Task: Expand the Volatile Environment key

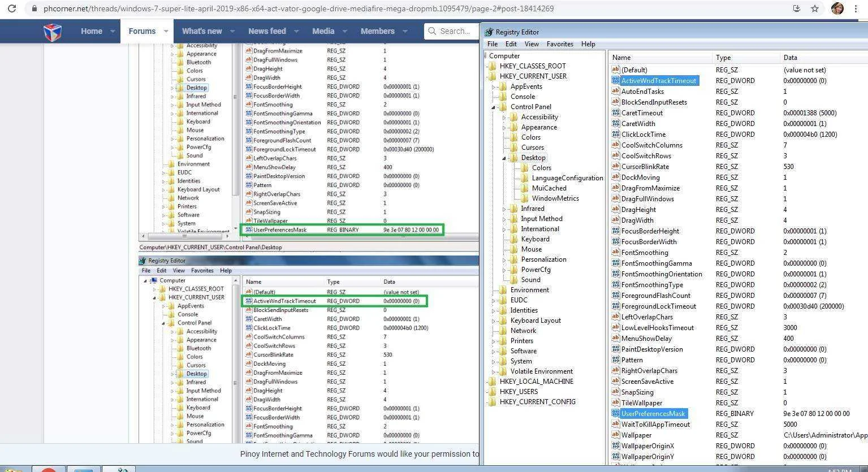Action: [x=494, y=371]
